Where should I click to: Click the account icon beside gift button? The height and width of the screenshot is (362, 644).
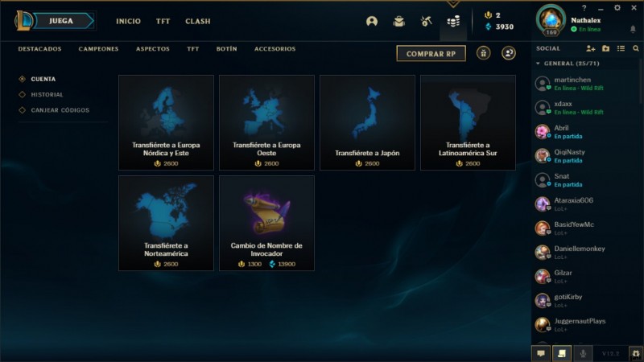click(509, 53)
